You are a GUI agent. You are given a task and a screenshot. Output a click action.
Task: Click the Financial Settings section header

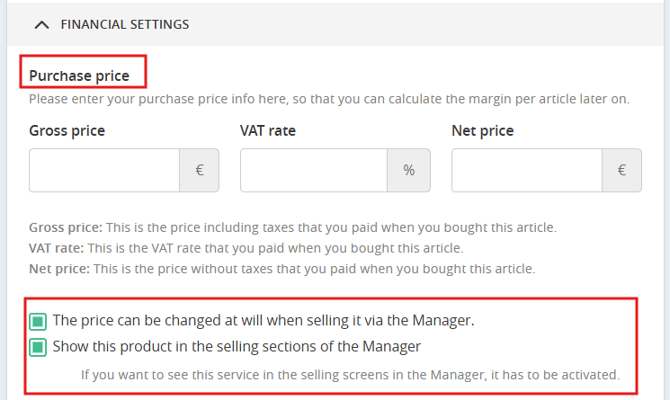pyautogui.click(x=335, y=24)
